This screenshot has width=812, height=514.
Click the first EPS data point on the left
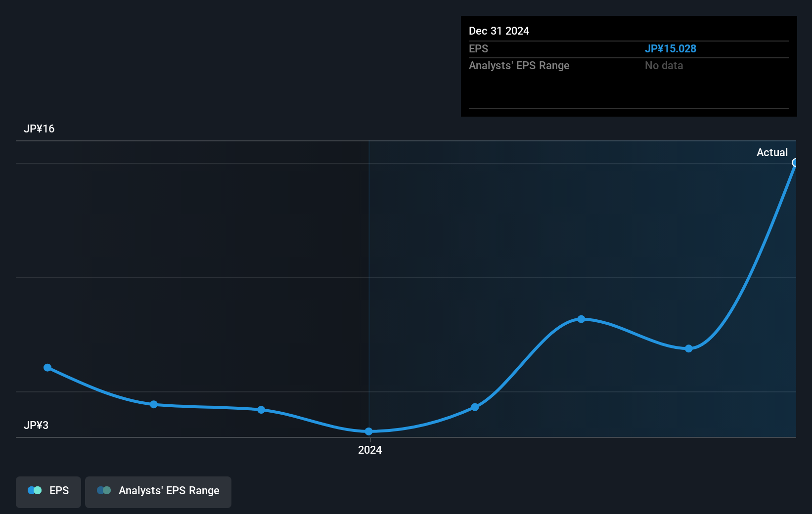[47, 367]
